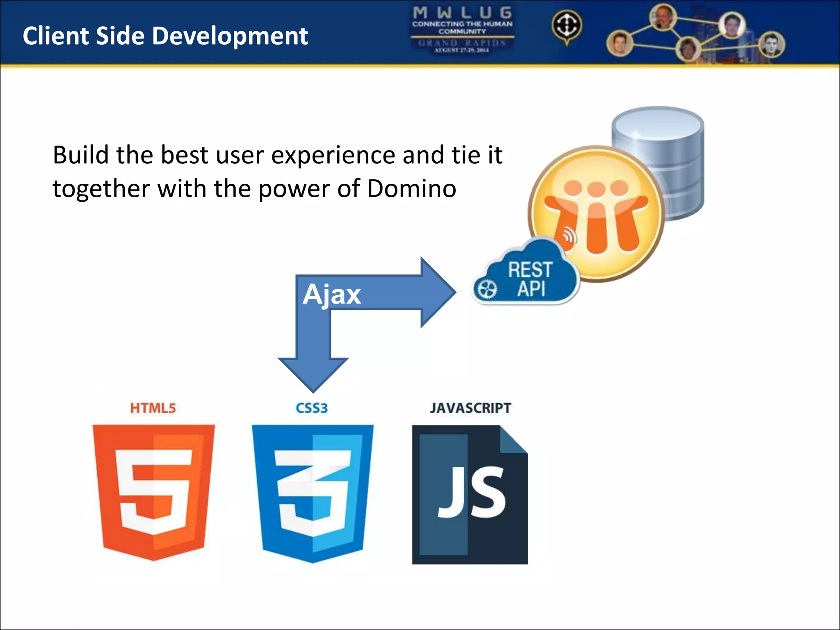The image size is (840, 630).
Task: Click the CSS3 text label
Action: tap(312, 408)
